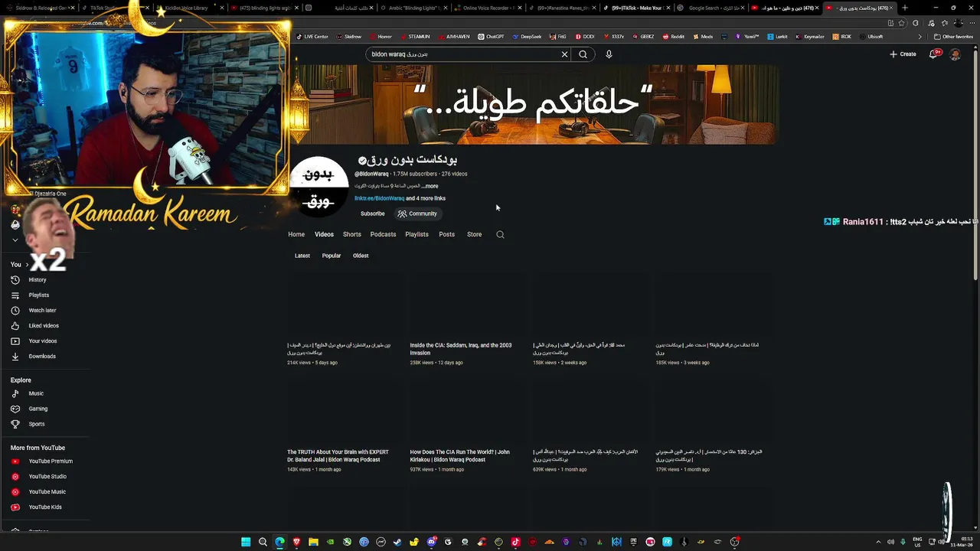Click the magnifier search button beside the query box
The height and width of the screenshot is (551, 980).
(583, 54)
